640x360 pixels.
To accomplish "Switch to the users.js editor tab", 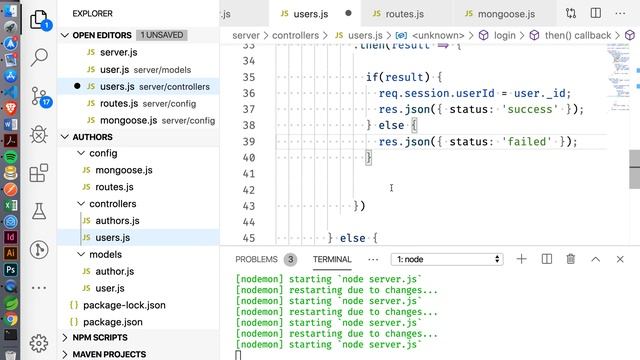I will pyautogui.click(x=316, y=13).
